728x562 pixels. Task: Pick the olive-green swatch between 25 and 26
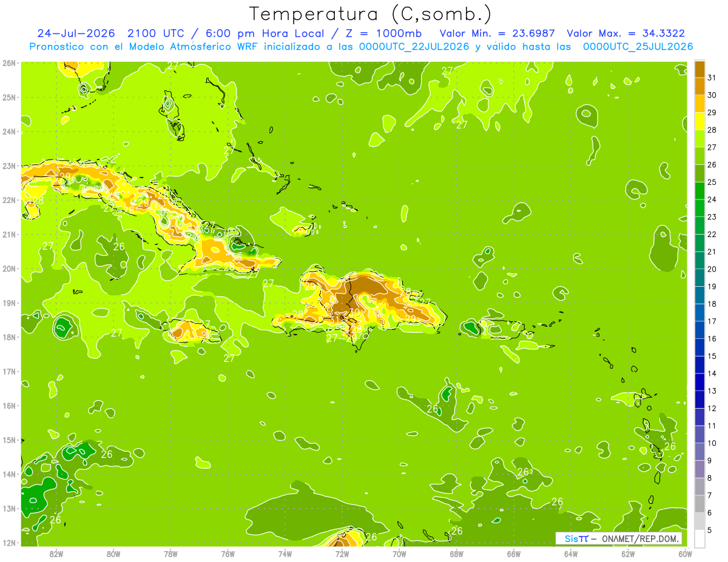699,173
